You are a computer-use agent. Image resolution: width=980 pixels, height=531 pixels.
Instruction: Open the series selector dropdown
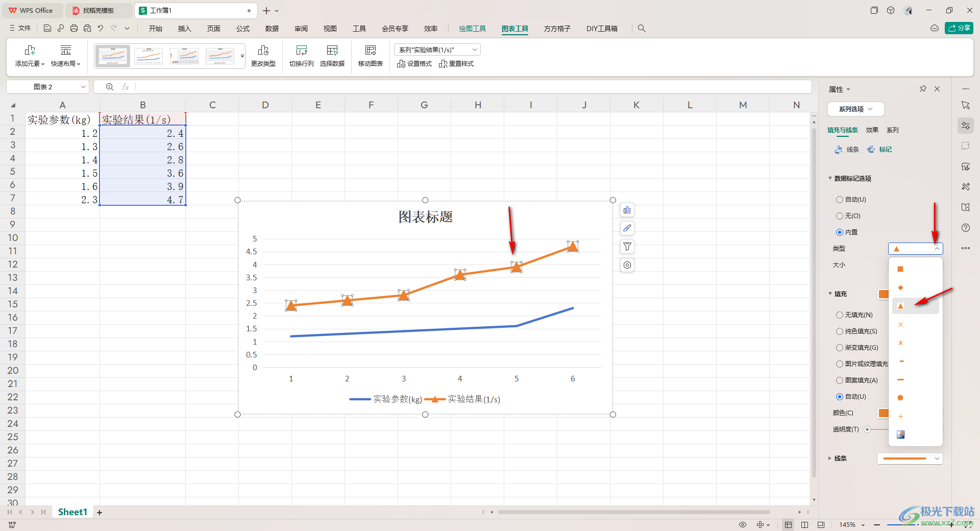click(x=437, y=50)
